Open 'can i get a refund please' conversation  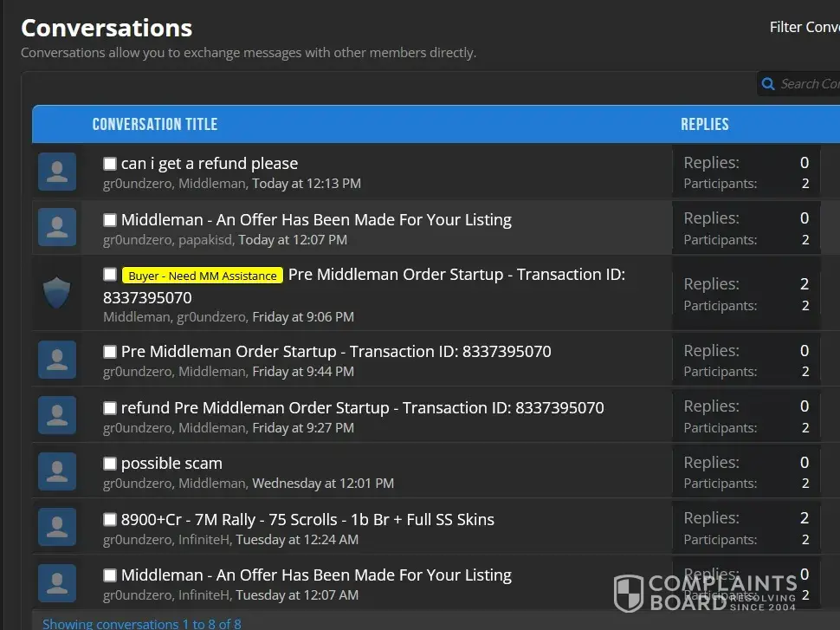(x=209, y=164)
